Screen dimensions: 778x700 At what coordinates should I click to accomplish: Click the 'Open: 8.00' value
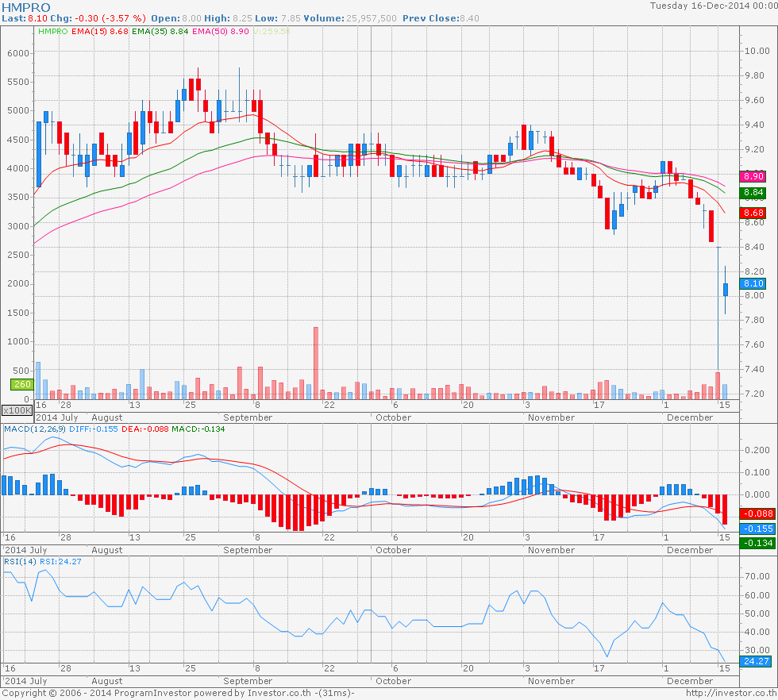click(x=176, y=18)
